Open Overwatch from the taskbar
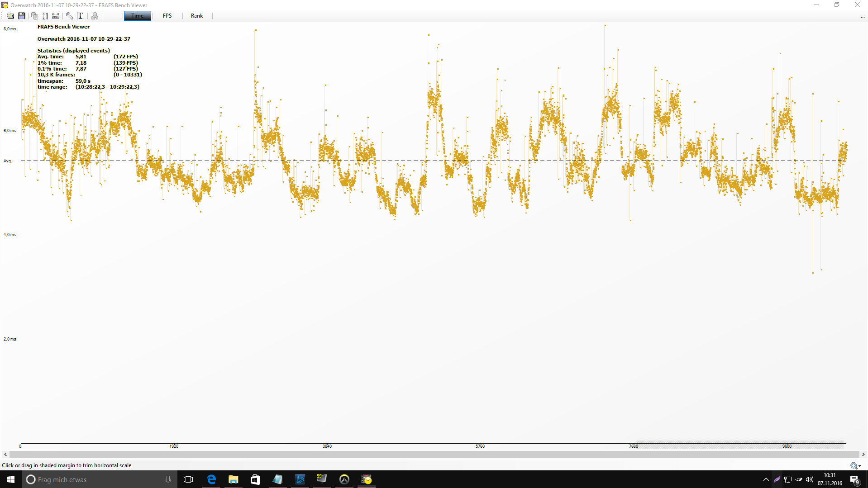The image size is (868, 488). tap(344, 479)
